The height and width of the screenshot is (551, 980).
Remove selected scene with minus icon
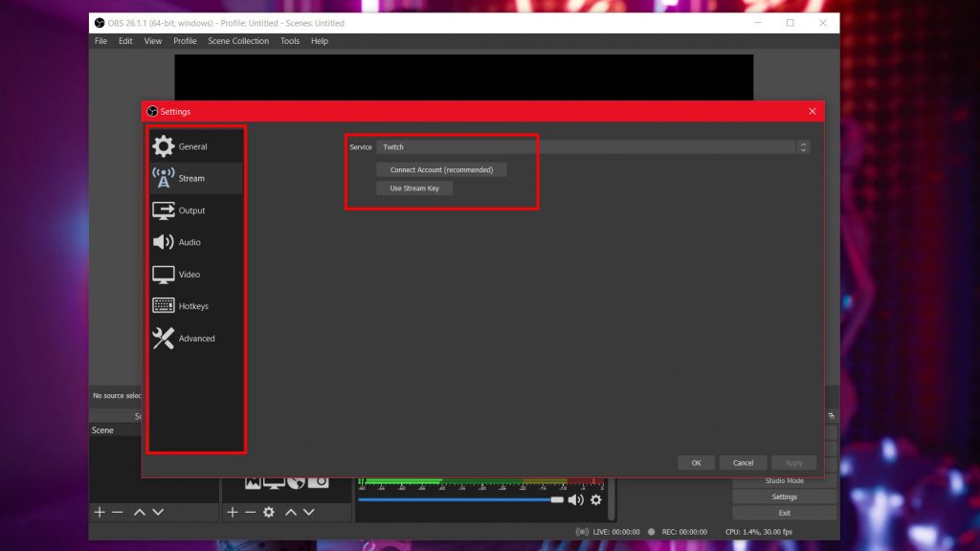118,513
